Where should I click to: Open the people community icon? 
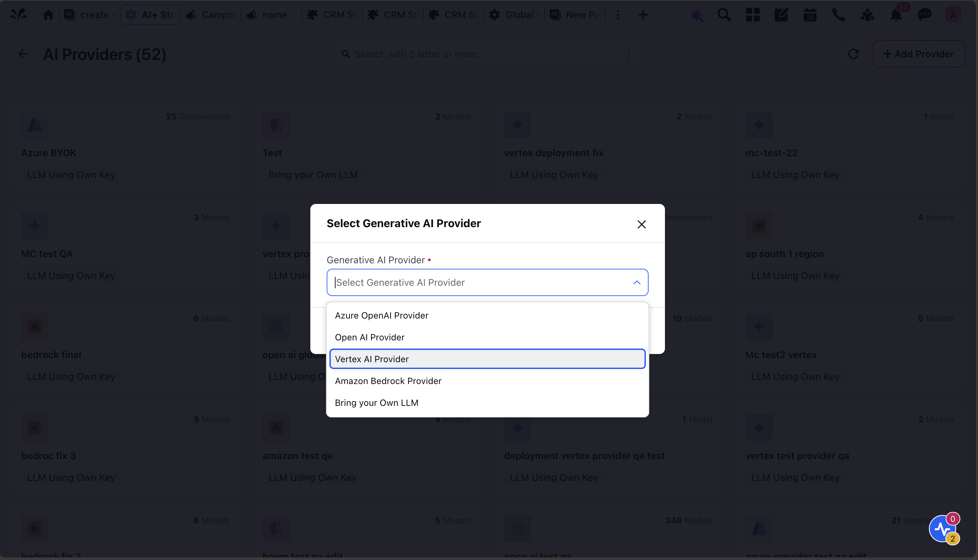pyautogui.click(x=867, y=15)
